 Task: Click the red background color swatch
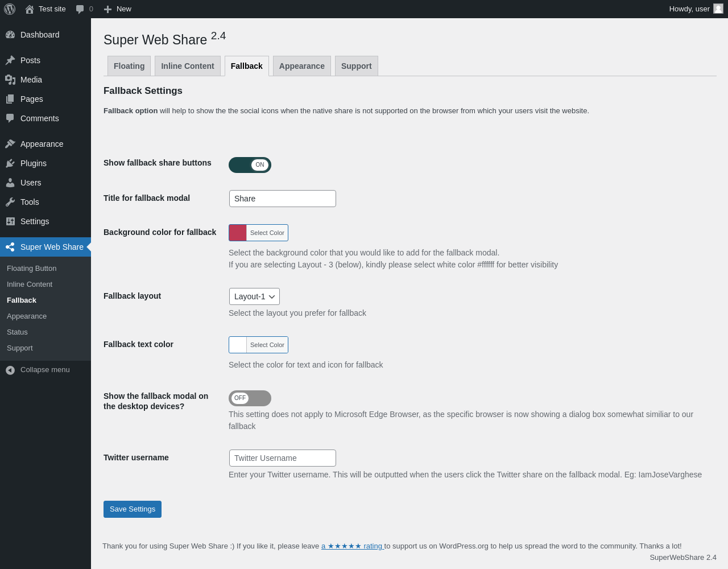[238, 233]
